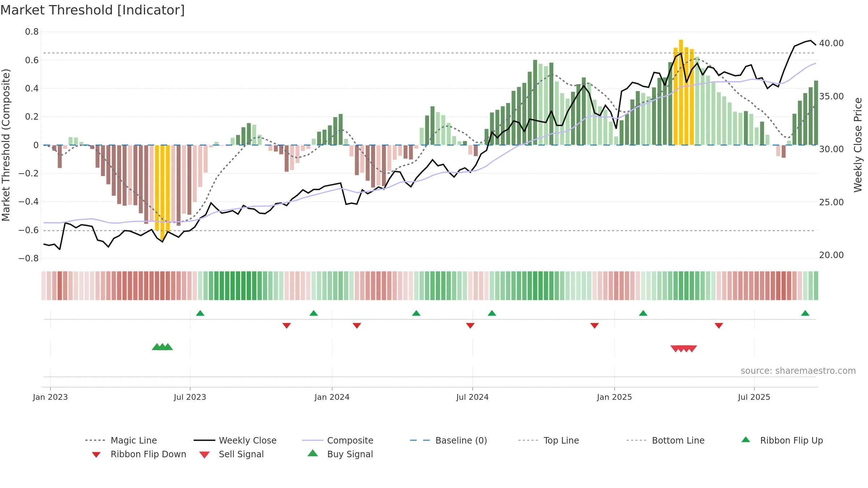This screenshot has height=488, width=868.
Task: Click the Market Threshold (Composite) axis title
Action: pos(6,145)
